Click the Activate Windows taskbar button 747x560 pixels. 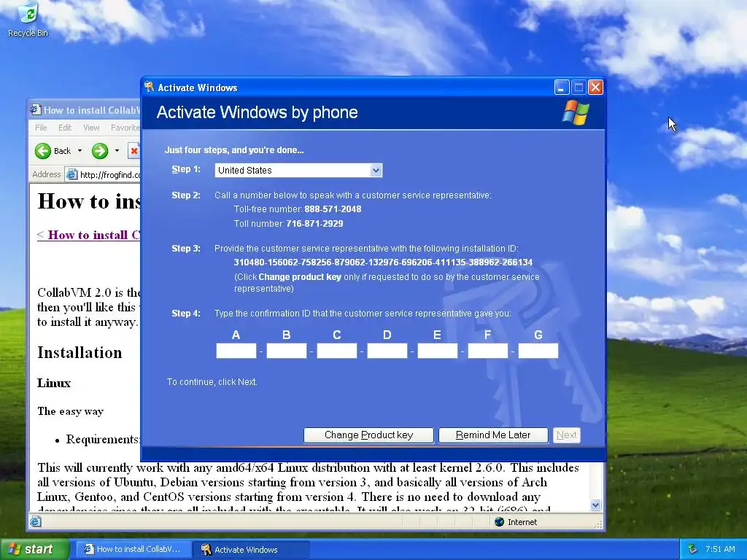coord(251,549)
